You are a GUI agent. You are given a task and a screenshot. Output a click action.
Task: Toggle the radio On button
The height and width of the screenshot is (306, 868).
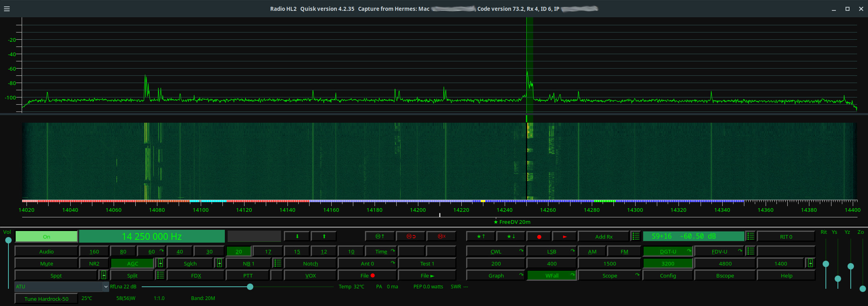tap(47, 237)
